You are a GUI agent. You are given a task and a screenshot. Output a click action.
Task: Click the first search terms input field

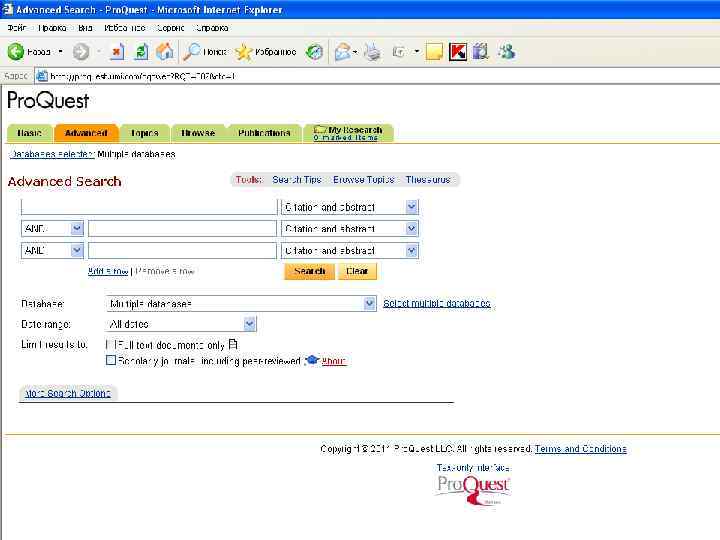point(149,207)
